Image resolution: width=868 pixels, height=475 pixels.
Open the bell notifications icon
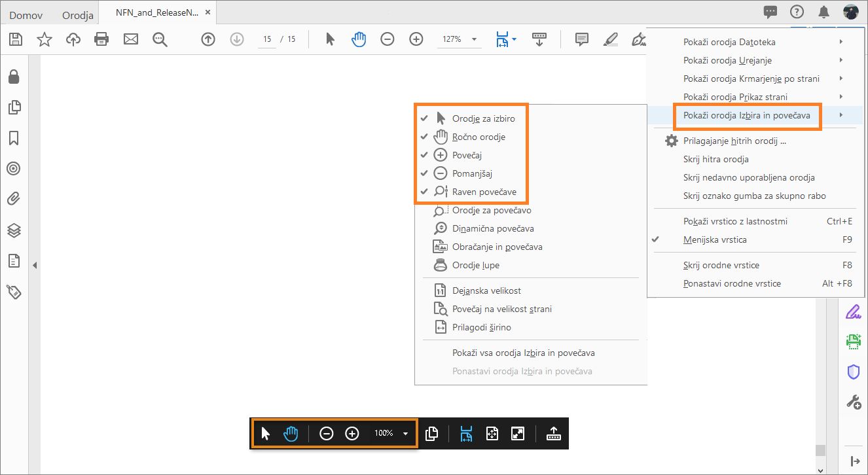(824, 12)
